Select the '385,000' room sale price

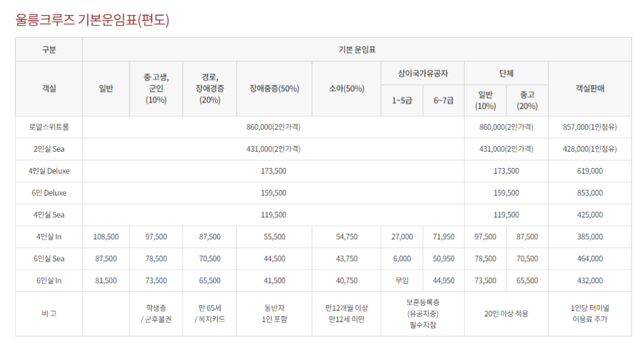[x=590, y=237]
